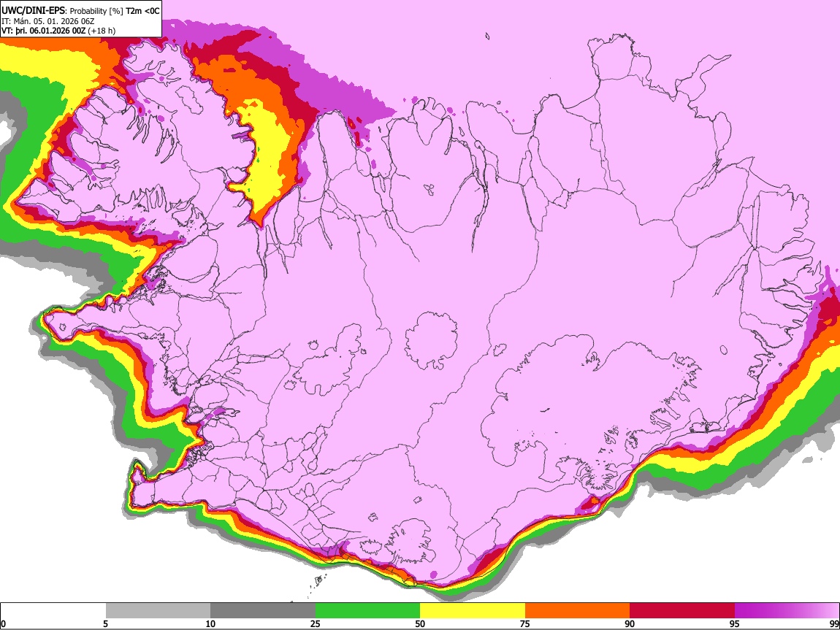This screenshot has height=630, width=840.
Task: Click the dark gray 10–25 legend band
Action: (x=263, y=611)
